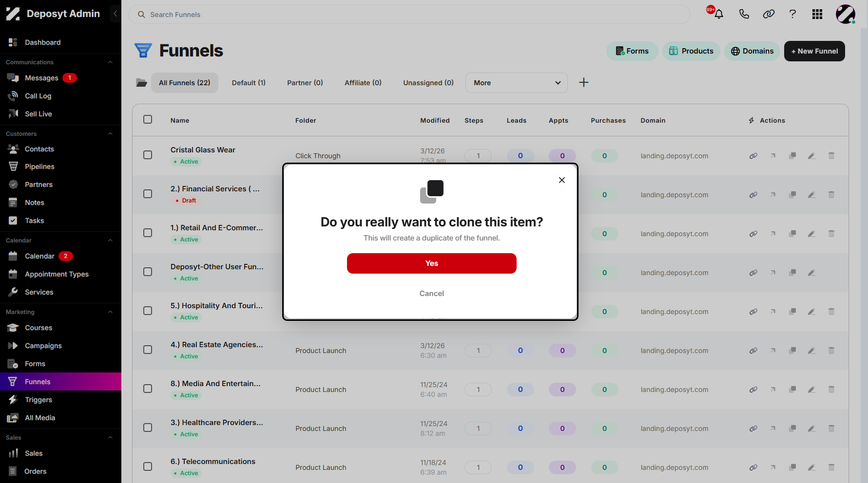Copy link icon for Media And Entertainment row
This screenshot has width=868, height=483.
coord(753,390)
